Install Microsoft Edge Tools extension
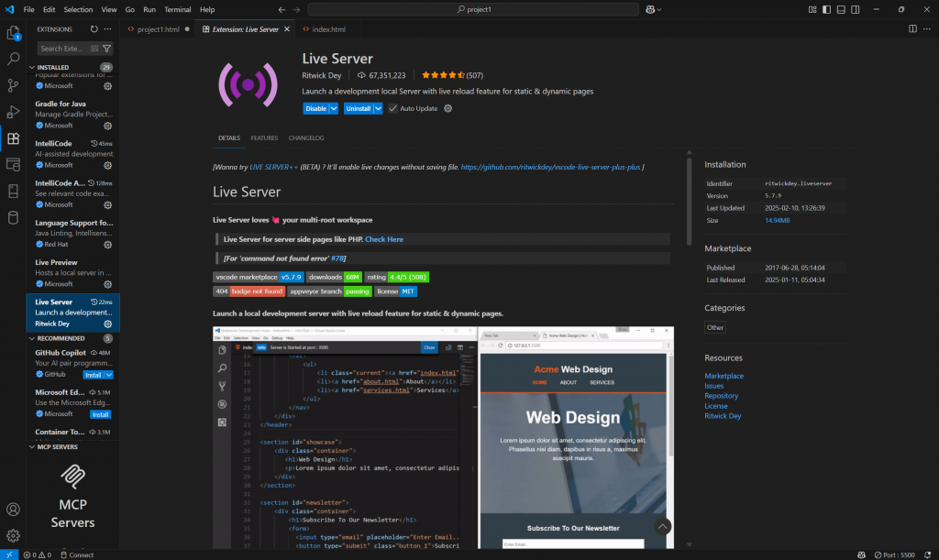Screen dimensions: 939x560 [x=101, y=414]
